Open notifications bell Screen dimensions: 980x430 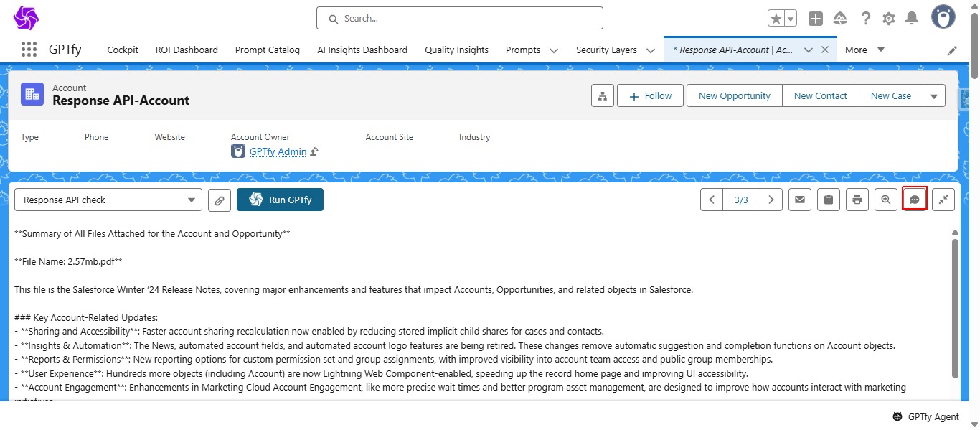(x=912, y=19)
